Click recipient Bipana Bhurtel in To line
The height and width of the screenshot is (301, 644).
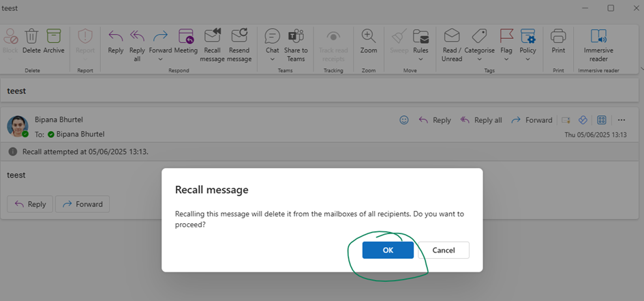[x=80, y=134]
